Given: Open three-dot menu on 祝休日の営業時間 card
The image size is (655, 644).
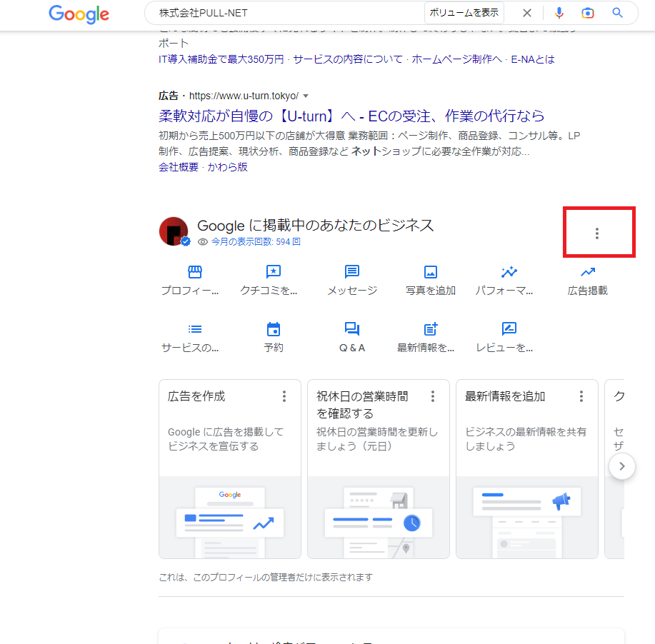Looking at the screenshot, I should pyautogui.click(x=433, y=396).
